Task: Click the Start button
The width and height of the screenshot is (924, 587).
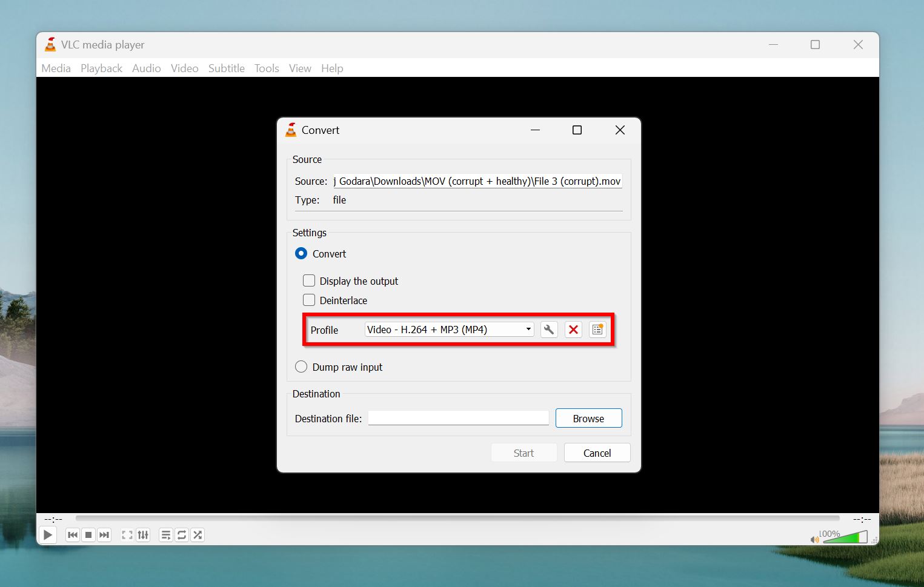Action: point(524,453)
